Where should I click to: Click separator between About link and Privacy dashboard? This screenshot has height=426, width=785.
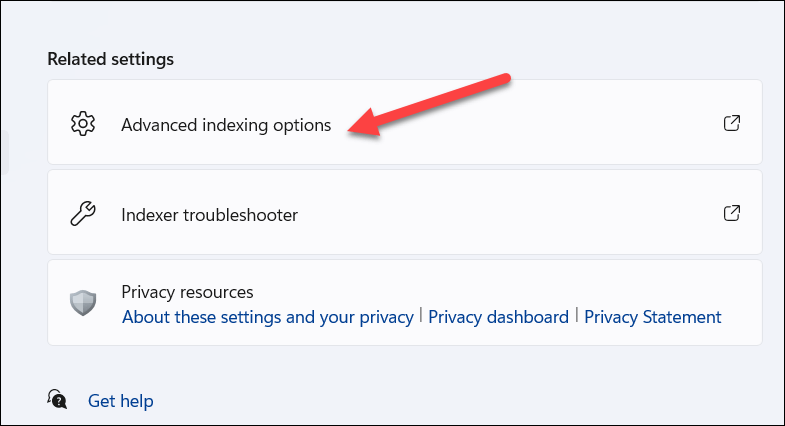click(x=421, y=317)
